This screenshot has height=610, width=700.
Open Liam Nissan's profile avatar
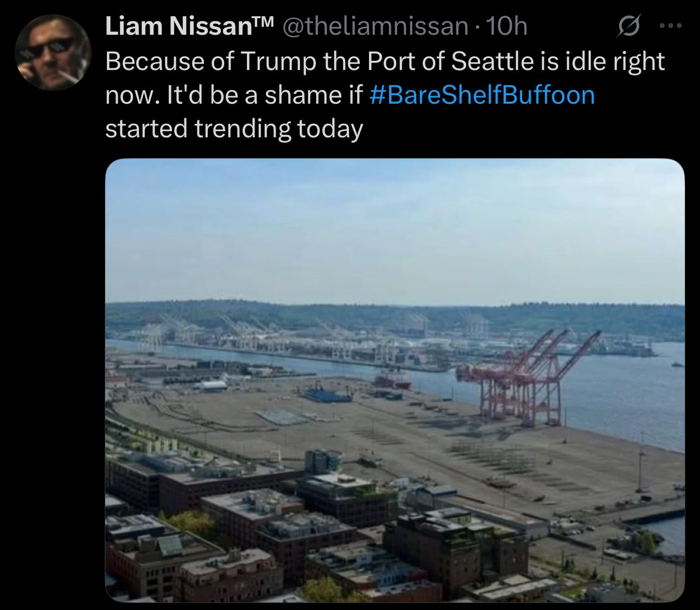pos(53,52)
